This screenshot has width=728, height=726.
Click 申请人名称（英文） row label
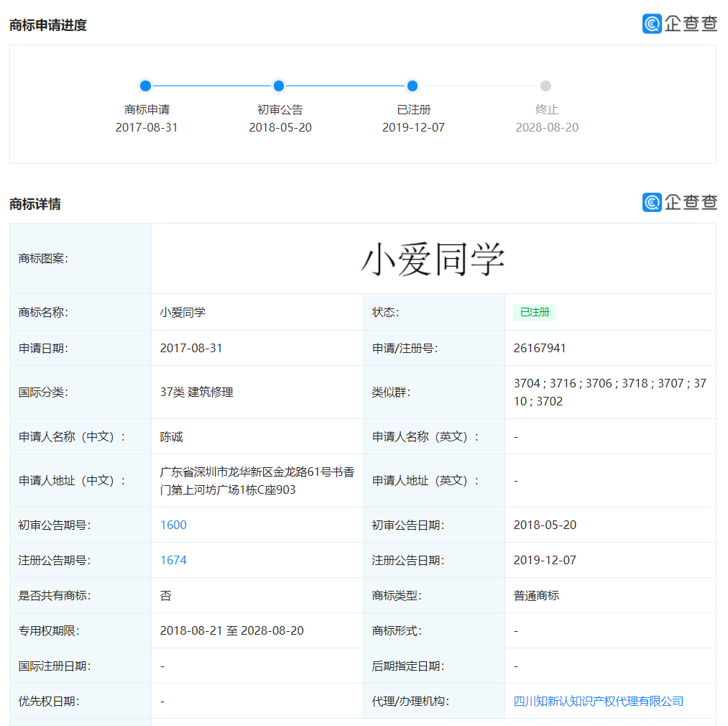click(425, 436)
